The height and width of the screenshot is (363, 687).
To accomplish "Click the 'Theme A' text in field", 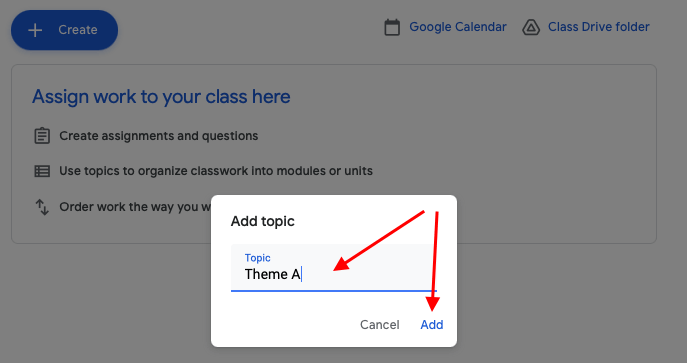I will pos(273,274).
